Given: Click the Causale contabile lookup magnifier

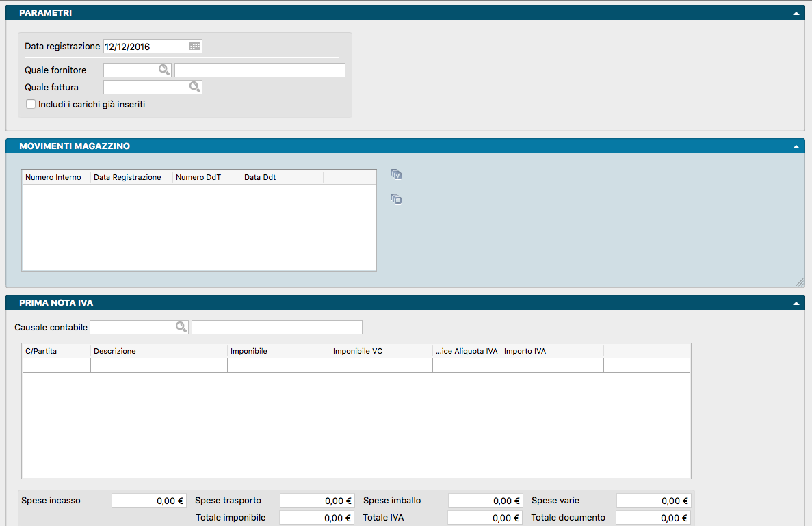Looking at the screenshot, I should tap(181, 327).
